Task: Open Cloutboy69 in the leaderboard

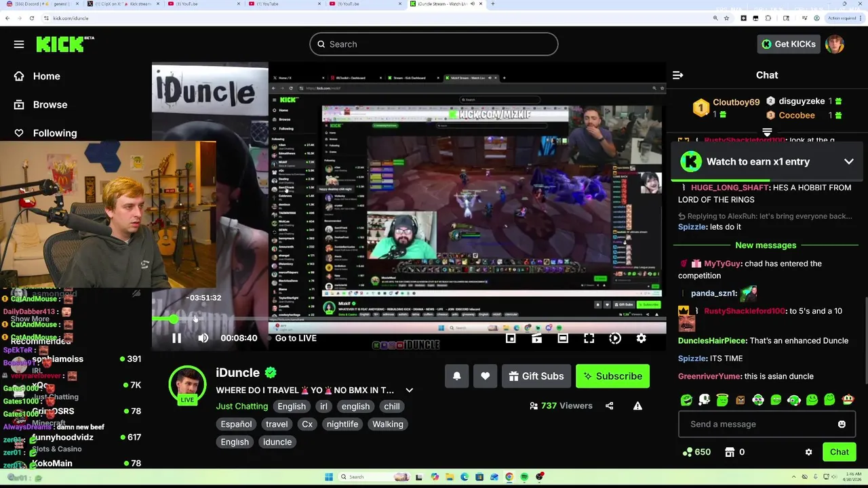Action: pos(736,102)
